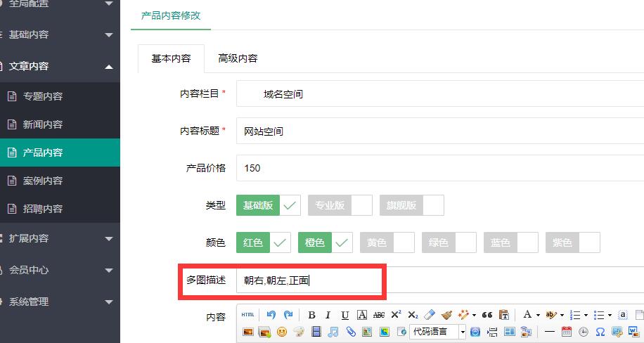This screenshot has height=343, width=644.
Task: Check the 紫色 color option
Action: (573, 242)
